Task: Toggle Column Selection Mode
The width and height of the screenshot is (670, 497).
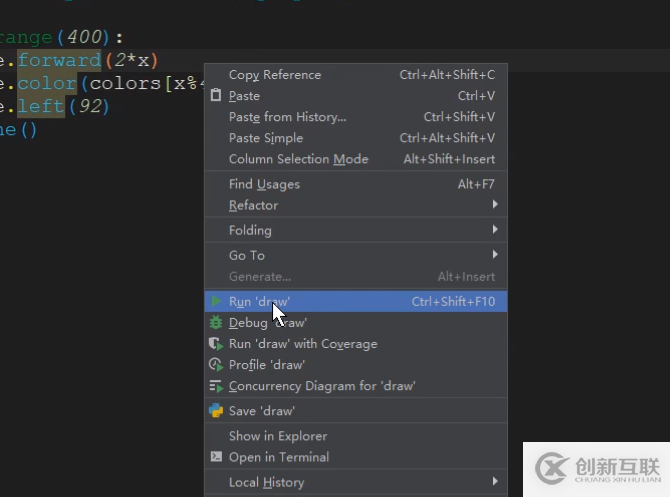Action: click(298, 159)
